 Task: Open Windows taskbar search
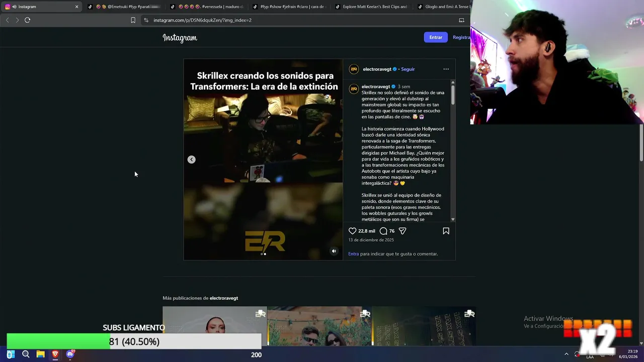[26, 354]
